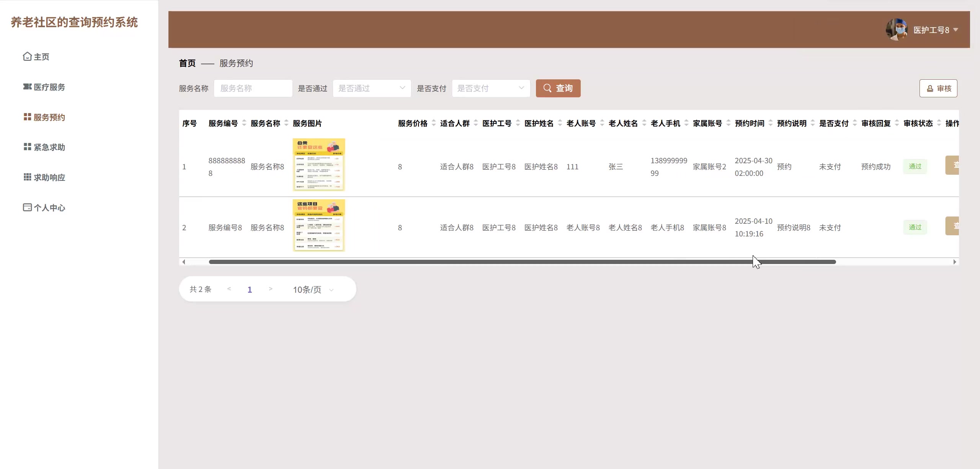Open the 求助响应 panel icon
This screenshot has height=469, width=980.
(x=26, y=177)
